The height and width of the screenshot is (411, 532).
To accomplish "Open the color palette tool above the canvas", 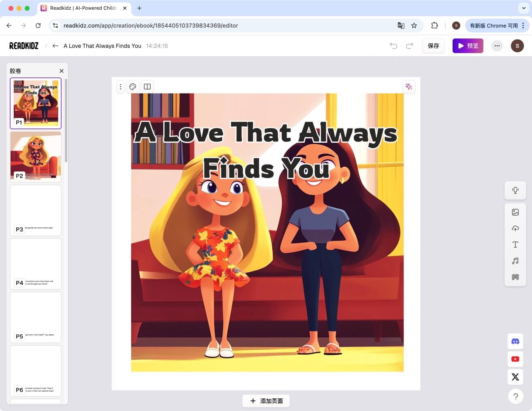I will tap(132, 86).
